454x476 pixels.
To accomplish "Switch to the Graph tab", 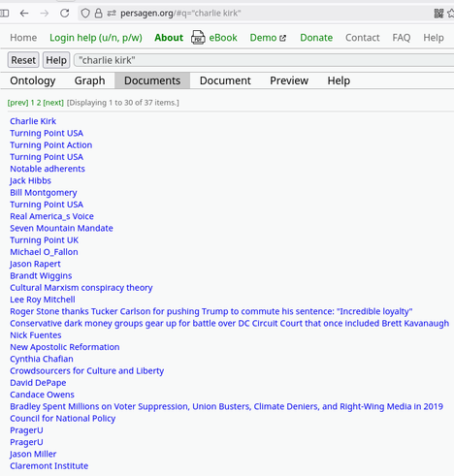I will click(89, 80).
